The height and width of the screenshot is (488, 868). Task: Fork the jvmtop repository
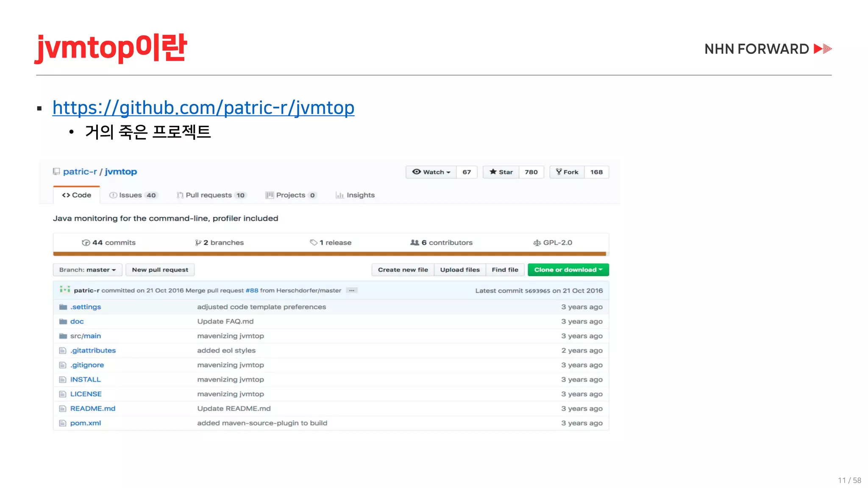pyautogui.click(x=567, y=172)
